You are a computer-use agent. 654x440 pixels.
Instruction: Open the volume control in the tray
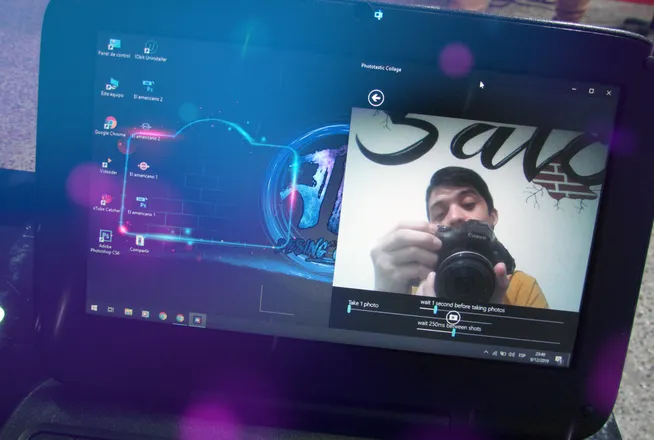[512, 354]
